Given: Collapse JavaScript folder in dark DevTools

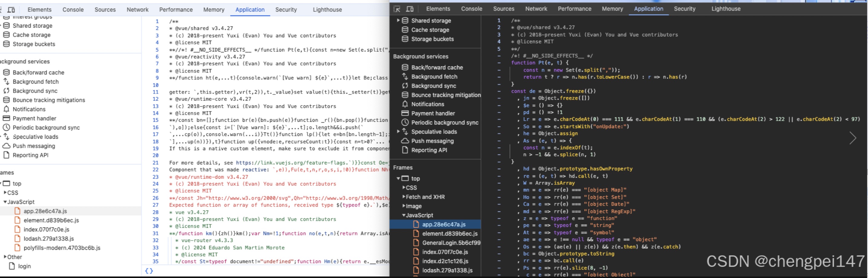Looking at the screenshot, I should [x=404, y=215].
